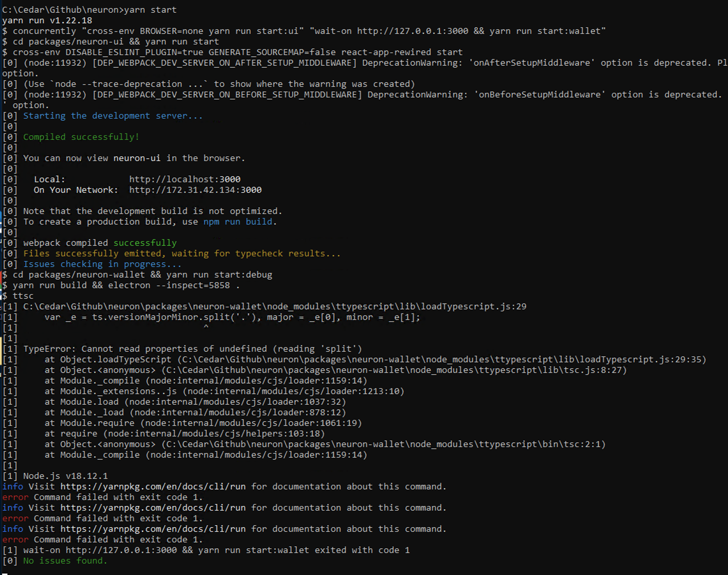The height and width of the screenshot is (575, 728).
Task: Click the 'No issues found.' green text
Action: 65,560
